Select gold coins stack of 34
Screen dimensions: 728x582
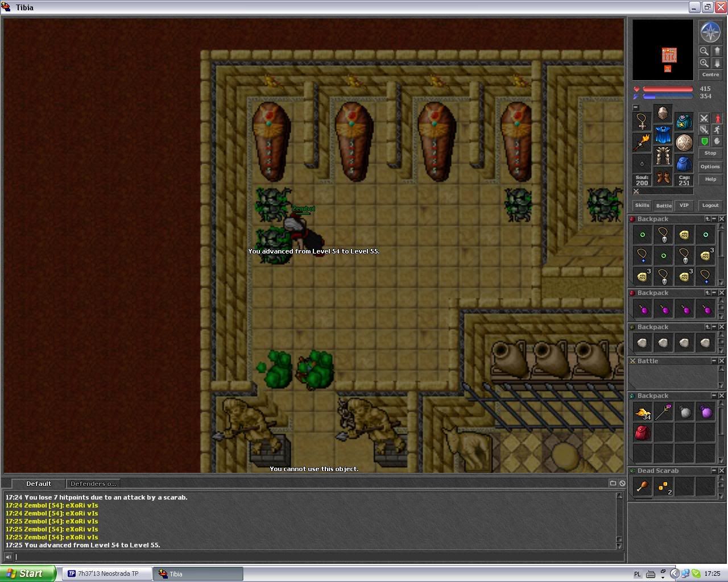(643, 412)
